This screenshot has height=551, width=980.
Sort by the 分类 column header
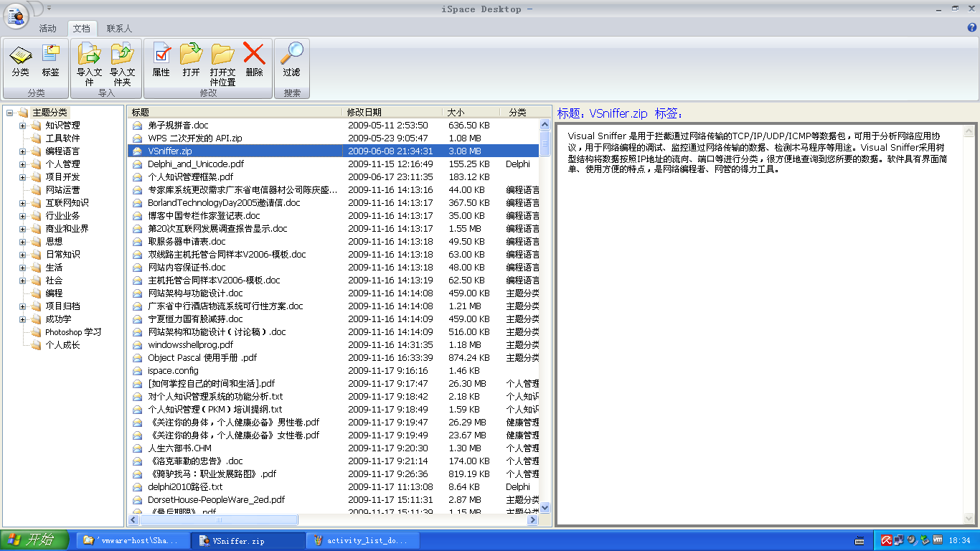[x=520, y=113]
